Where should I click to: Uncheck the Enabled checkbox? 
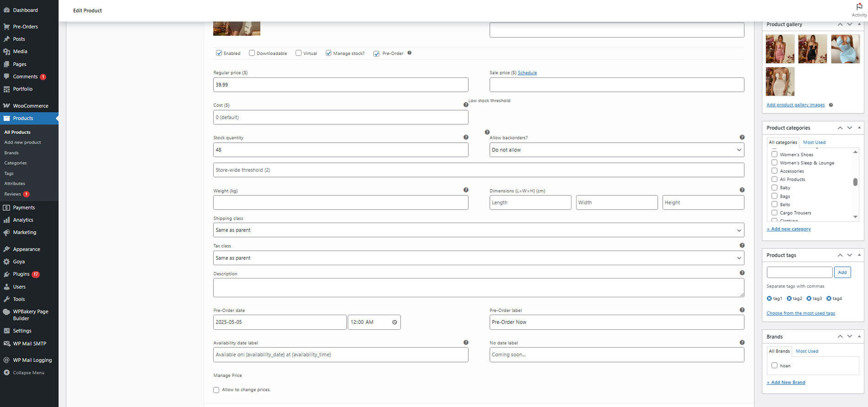click(219, 53)
